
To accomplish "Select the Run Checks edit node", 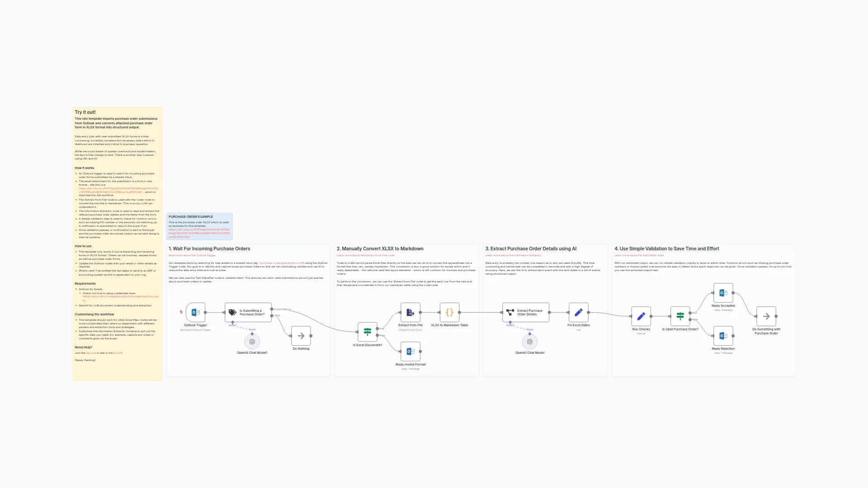I will click(641, 316).
